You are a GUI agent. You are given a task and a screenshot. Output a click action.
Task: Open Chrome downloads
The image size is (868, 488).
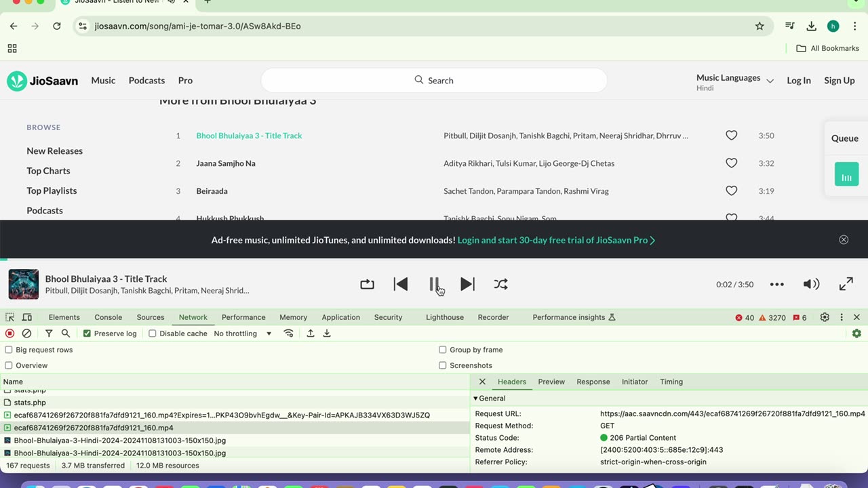(811, 26)
